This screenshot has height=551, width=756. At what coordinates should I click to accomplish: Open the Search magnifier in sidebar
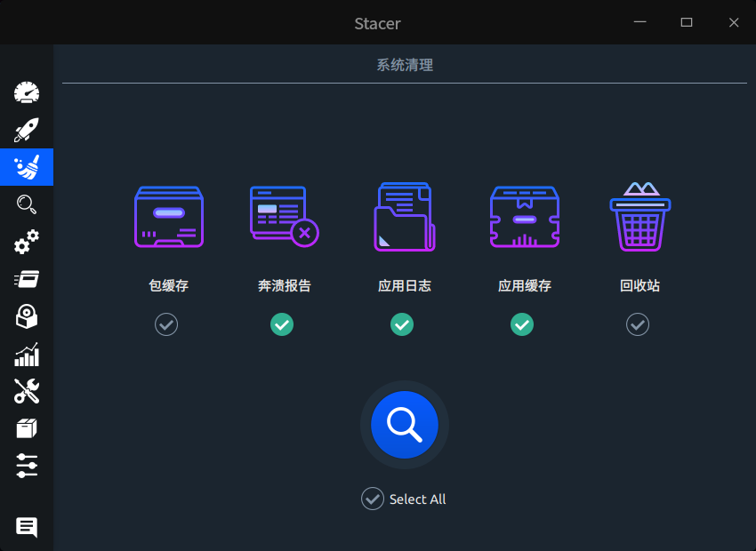[27, 204]
